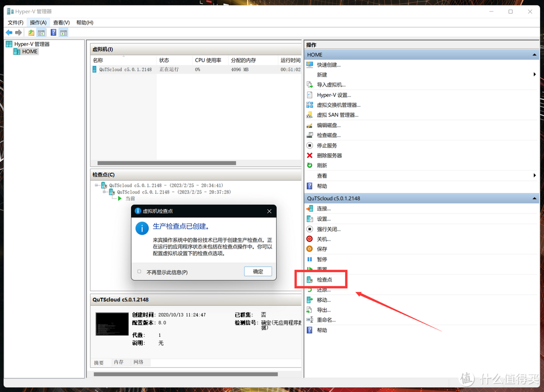
Task: Click 检查点 checkpoint action
Action: tap(324, 280)
